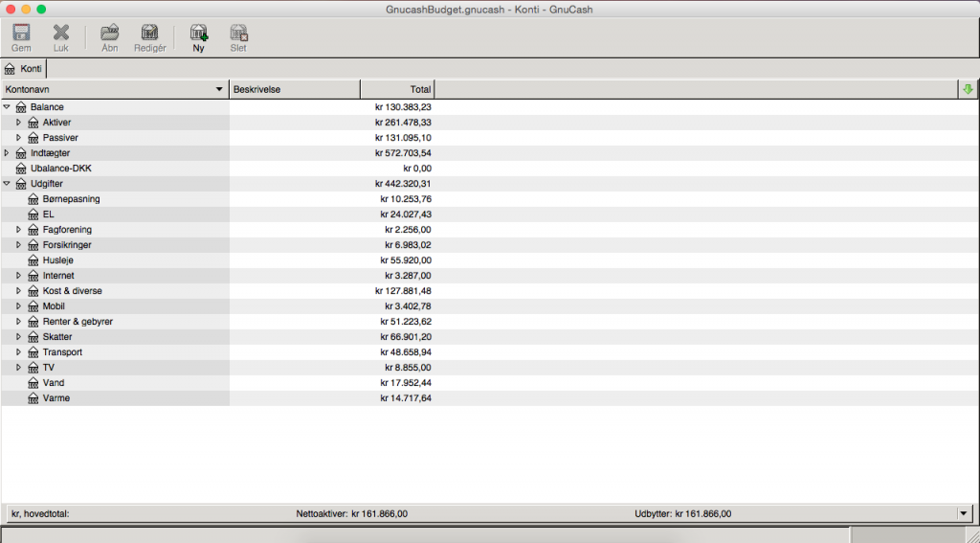Expand the Passiver account
Image resolution: width=980 pixels, height=543 pixels.
(x=19, y=138)
